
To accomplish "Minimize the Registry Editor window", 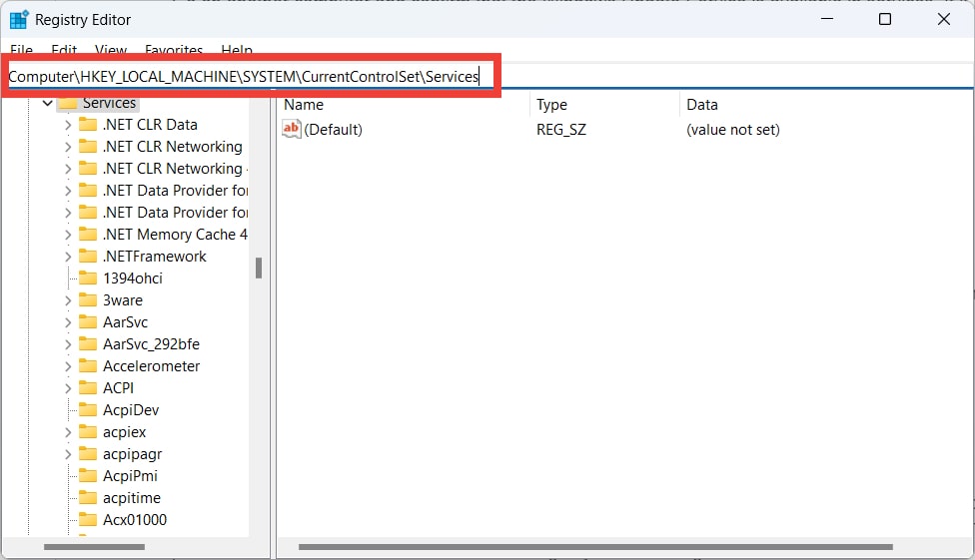I will (x=827, y=19).
